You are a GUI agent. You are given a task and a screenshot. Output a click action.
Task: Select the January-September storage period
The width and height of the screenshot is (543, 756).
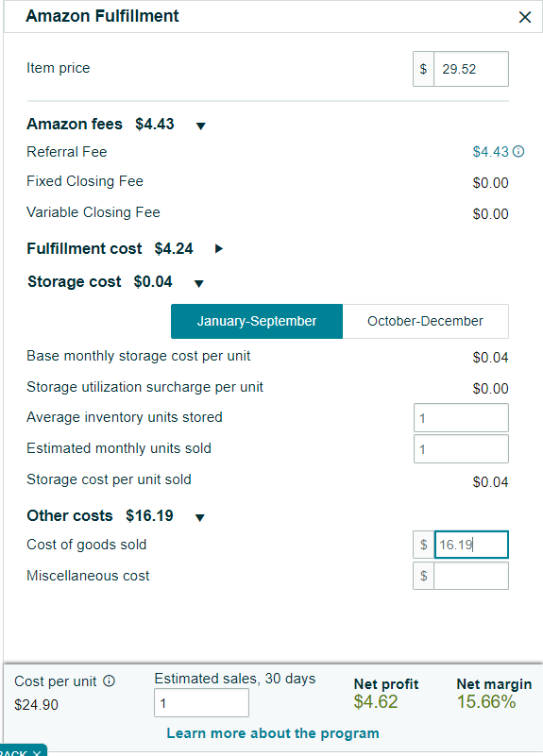click(x=257, y=321)
